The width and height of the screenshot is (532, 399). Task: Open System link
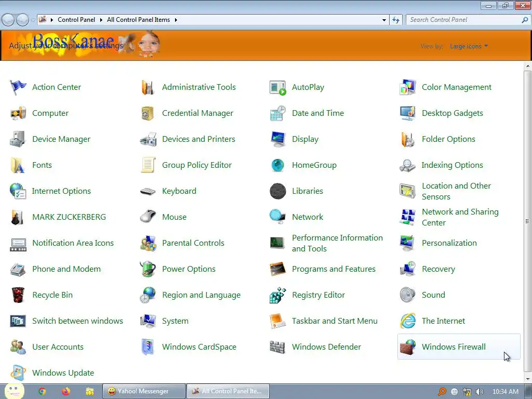point(175,321)
